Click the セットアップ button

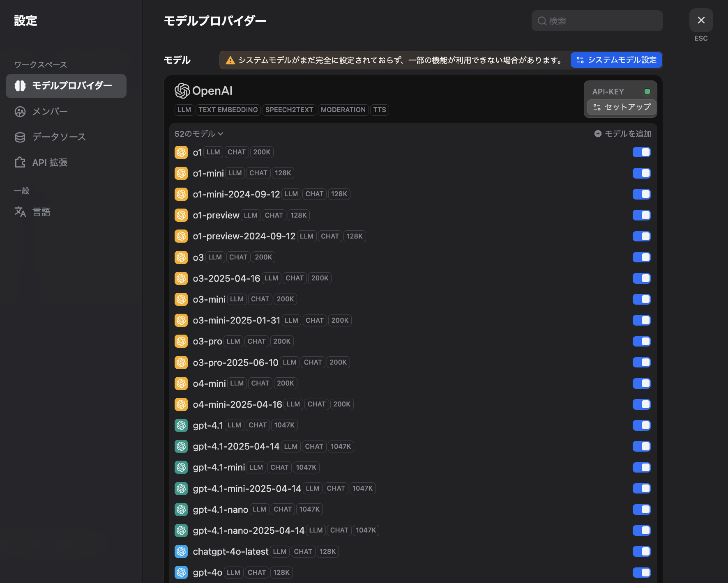(x=622, y=107)
